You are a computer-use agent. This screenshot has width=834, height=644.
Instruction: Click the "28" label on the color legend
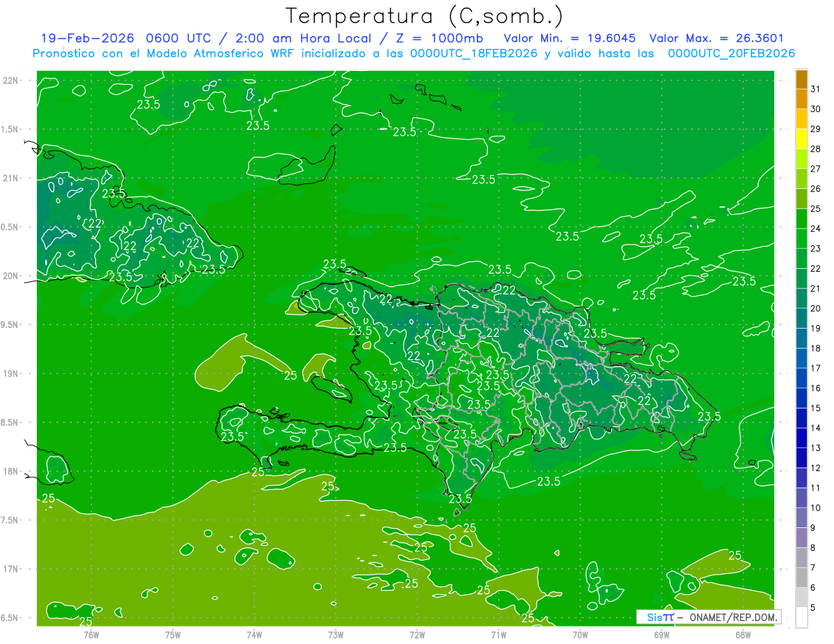[x=815, y=149]
